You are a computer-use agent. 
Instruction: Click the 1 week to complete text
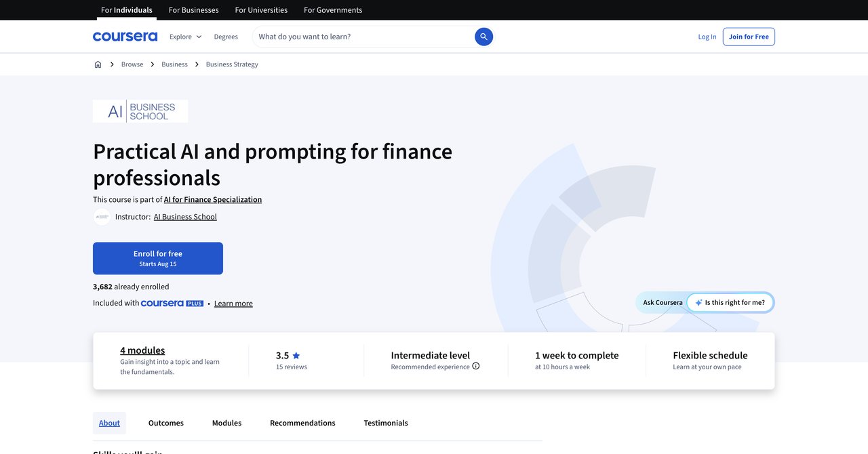(576, 355)
